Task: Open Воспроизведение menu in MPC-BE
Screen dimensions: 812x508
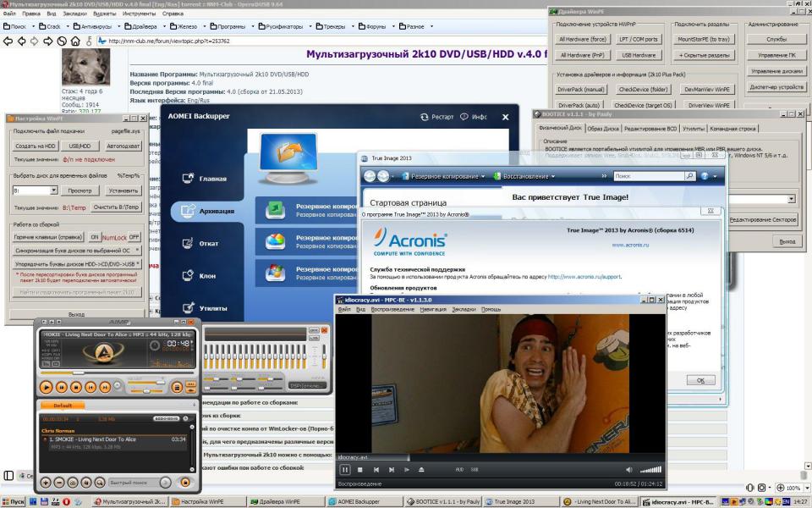Action: (392, 309)
